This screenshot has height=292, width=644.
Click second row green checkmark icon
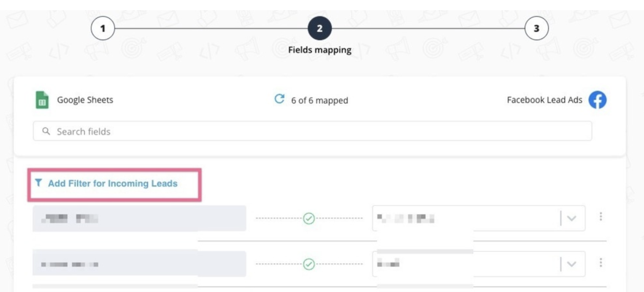coord(309,264)
